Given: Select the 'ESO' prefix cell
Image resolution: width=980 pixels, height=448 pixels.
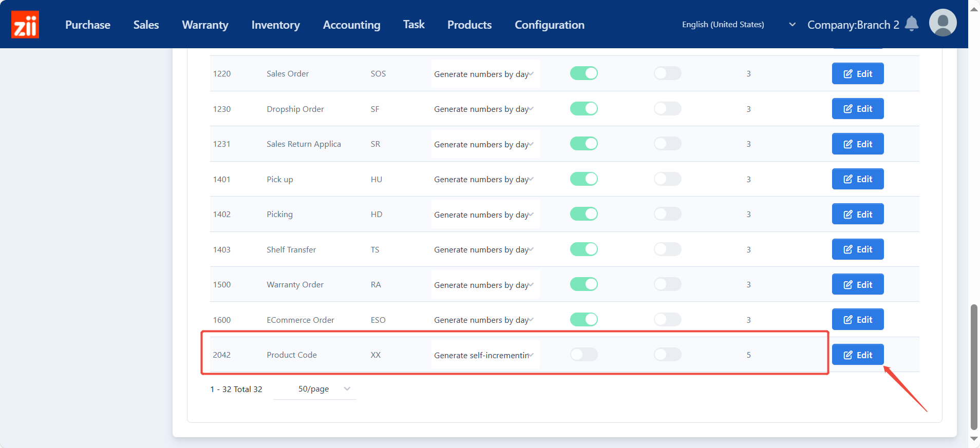Looking at the screenshot, I should pyautogui.click(x=378, y=320).
